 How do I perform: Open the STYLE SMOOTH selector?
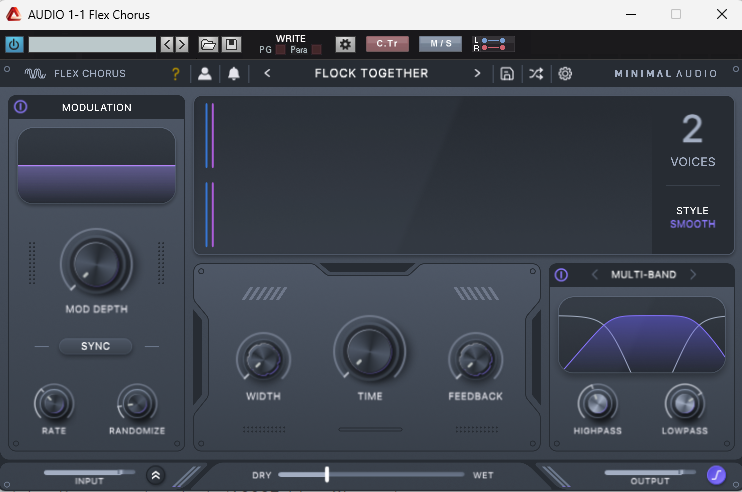692,217
